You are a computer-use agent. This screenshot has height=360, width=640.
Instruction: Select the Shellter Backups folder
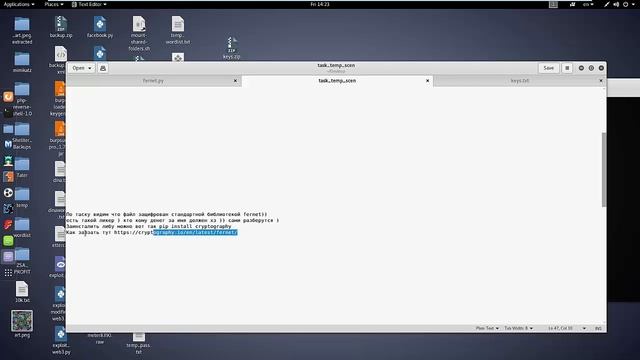[22, 136]
